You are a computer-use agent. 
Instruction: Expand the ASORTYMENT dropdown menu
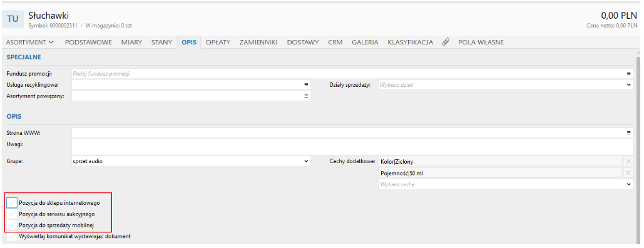[x=30, y=42]
